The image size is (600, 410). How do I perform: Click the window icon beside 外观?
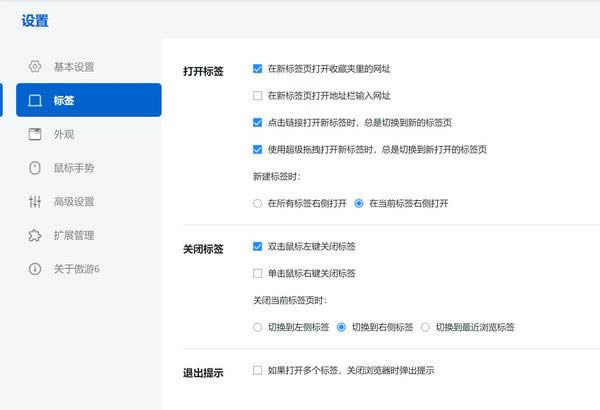click(x=35, y=134)
